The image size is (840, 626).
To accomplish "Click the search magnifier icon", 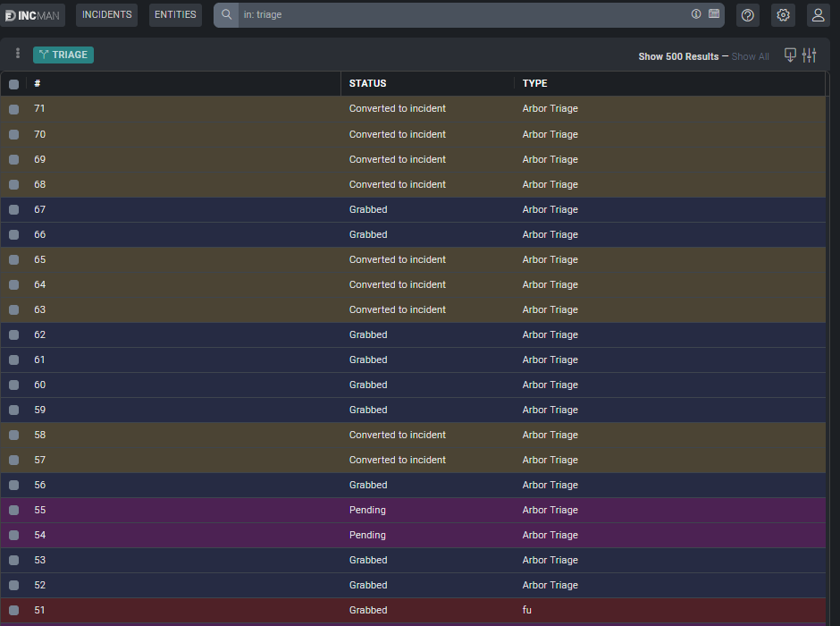I will click(x=226, y=15).
